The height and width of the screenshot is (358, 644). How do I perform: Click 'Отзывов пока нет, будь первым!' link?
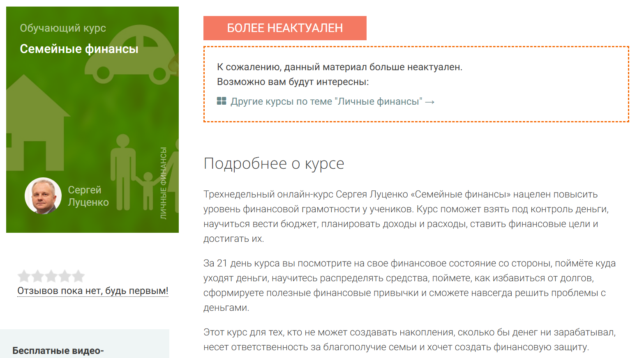93,291
